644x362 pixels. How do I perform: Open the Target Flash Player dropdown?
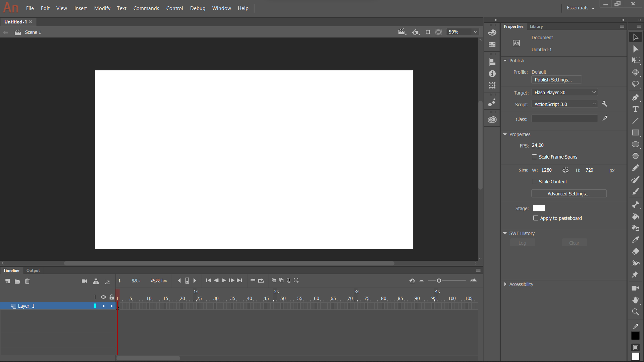[565, 93]
